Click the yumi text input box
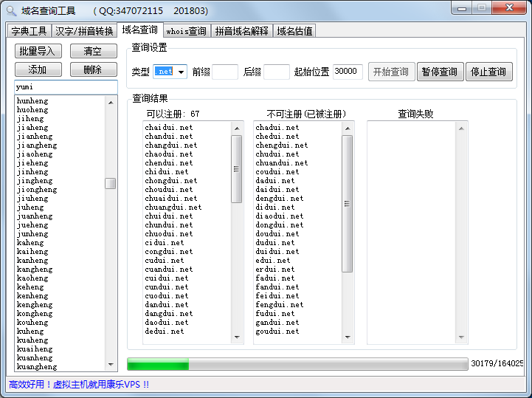Screen dimensions: 532x398 [x=66, y=87]
